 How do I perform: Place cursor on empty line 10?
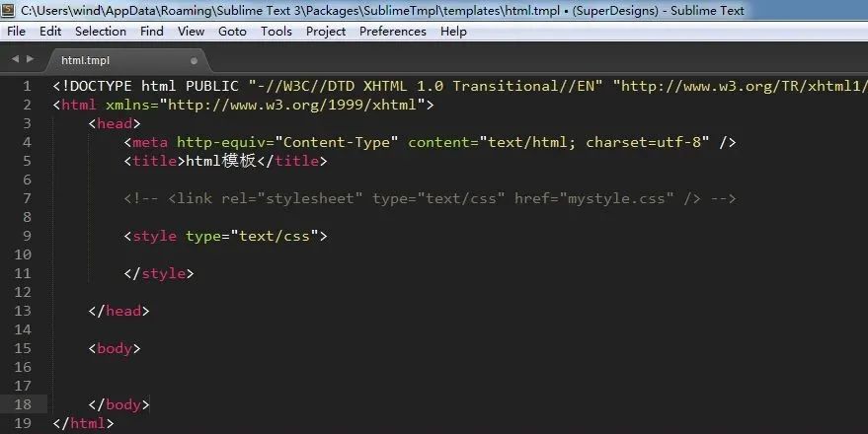point(459,254)
